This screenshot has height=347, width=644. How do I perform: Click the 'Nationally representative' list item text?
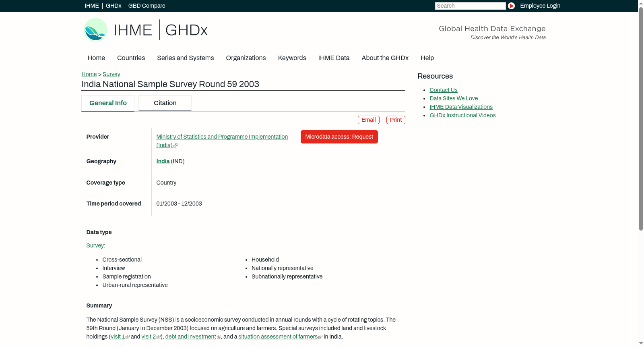click(283, 268)
